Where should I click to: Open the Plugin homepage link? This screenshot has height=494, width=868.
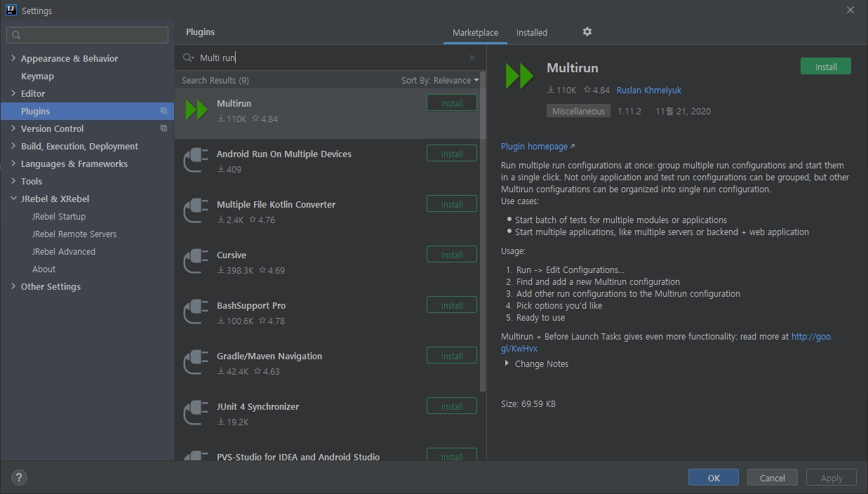coord(538,146)
